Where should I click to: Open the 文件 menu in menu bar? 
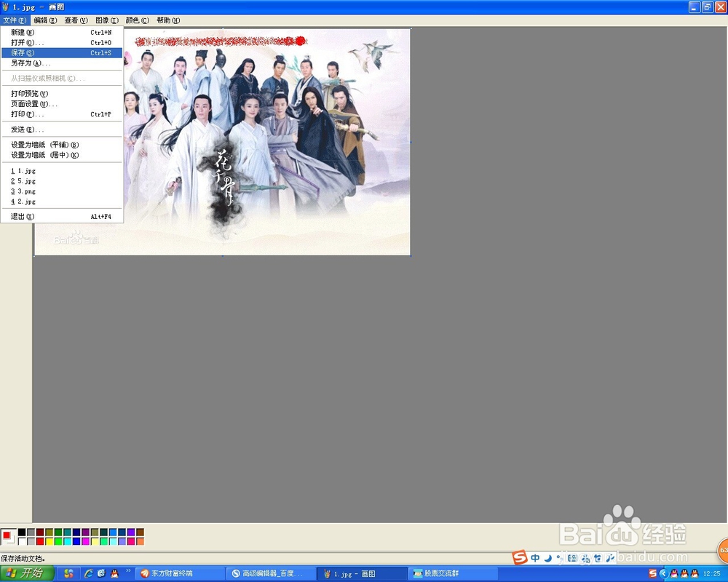[x=15, y=20]
